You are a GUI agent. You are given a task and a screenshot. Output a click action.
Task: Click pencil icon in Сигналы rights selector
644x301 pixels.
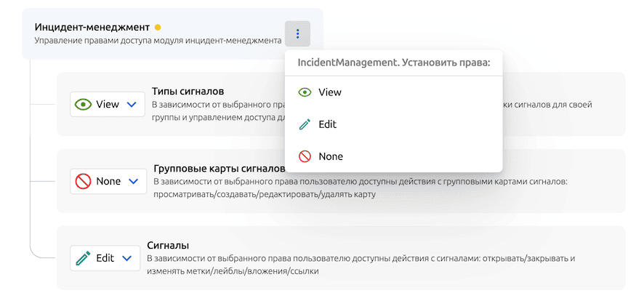point(83,257)
